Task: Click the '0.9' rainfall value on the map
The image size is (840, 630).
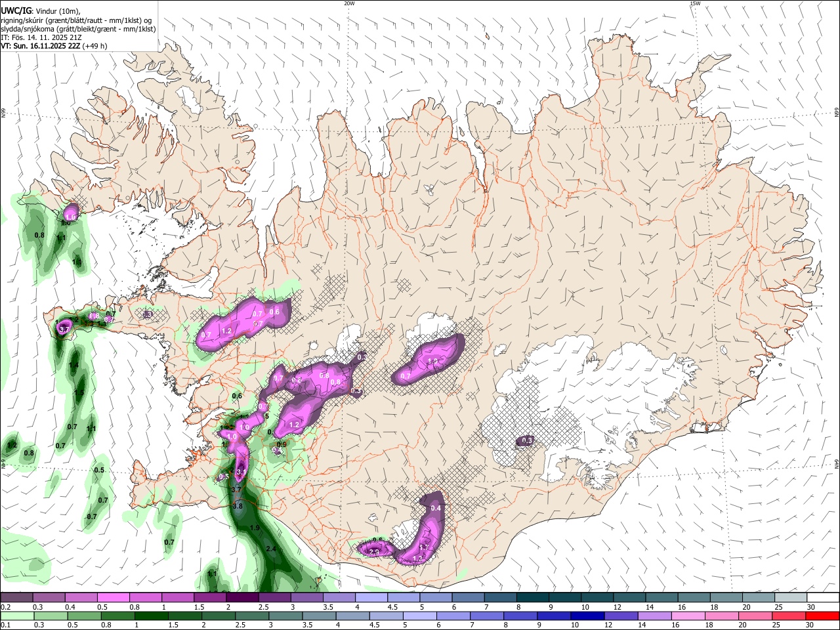Action: [x=282, y=444]
